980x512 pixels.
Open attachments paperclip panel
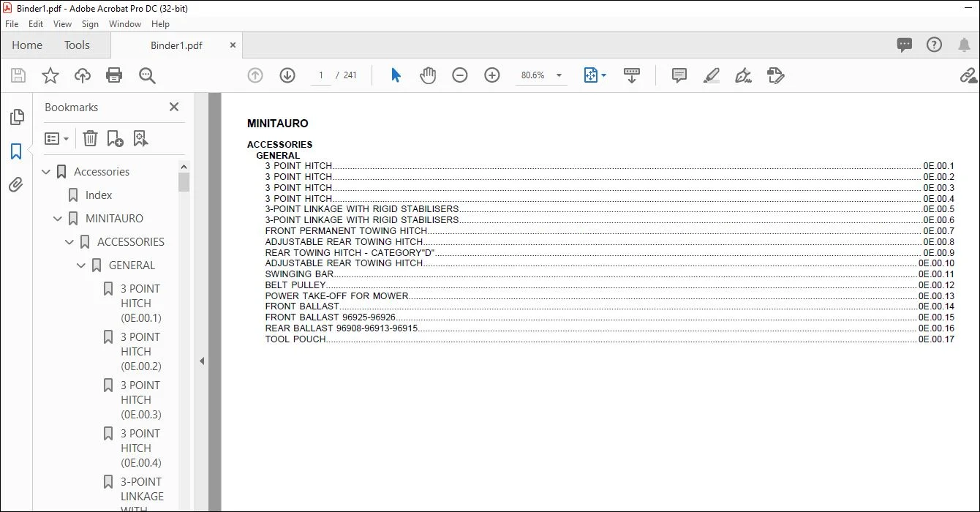pyautogui.click(x=16, y=184)
